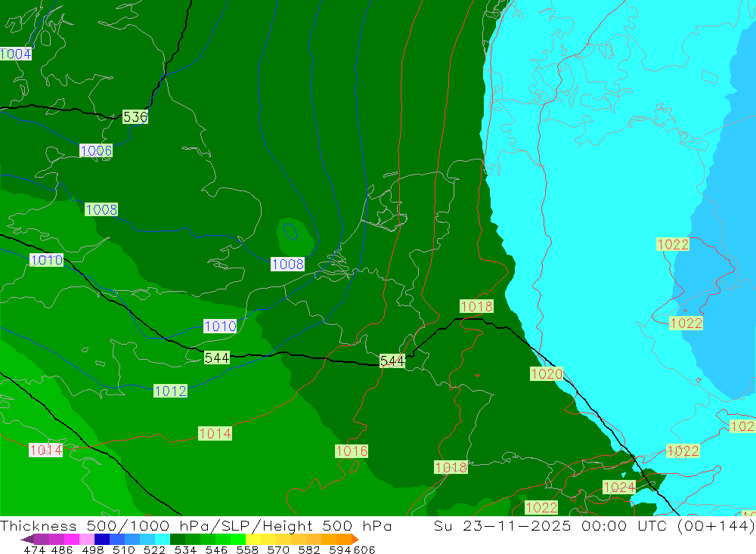Click the orange right arrow of legend
756x554 pixels.
pos(355,539)
